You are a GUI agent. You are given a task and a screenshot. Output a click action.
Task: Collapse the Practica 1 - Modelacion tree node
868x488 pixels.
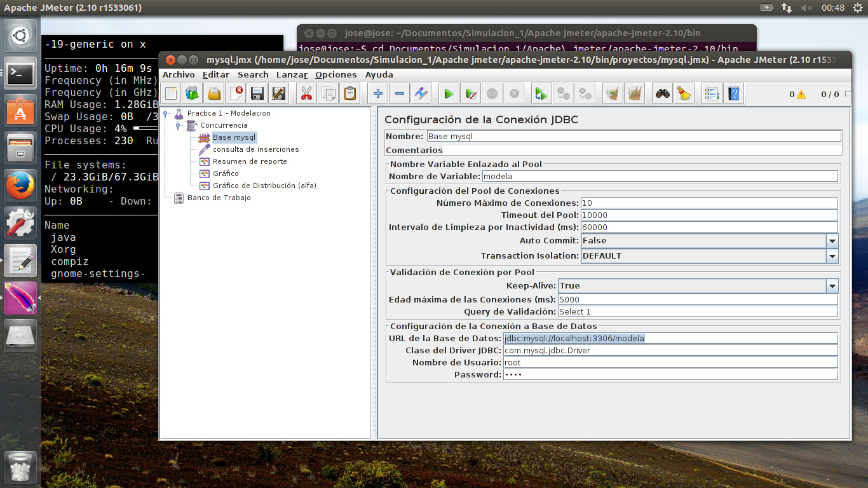coord(166,114)
